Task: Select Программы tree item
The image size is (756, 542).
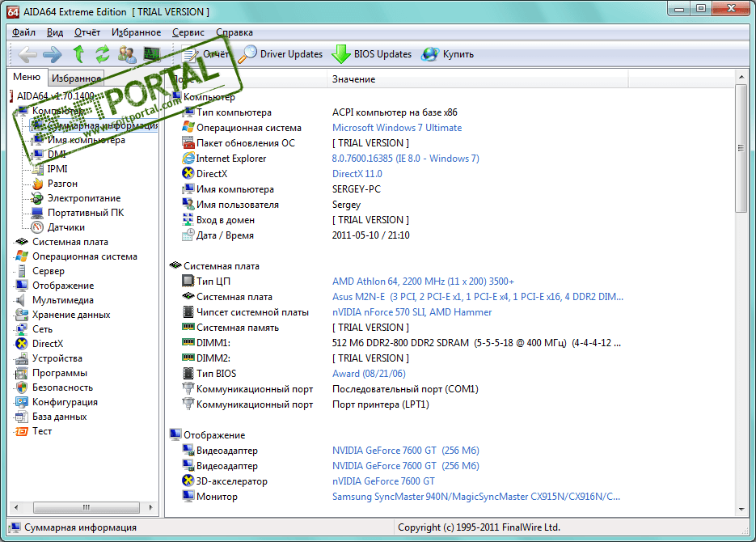Action: click(x=59, y=373)
